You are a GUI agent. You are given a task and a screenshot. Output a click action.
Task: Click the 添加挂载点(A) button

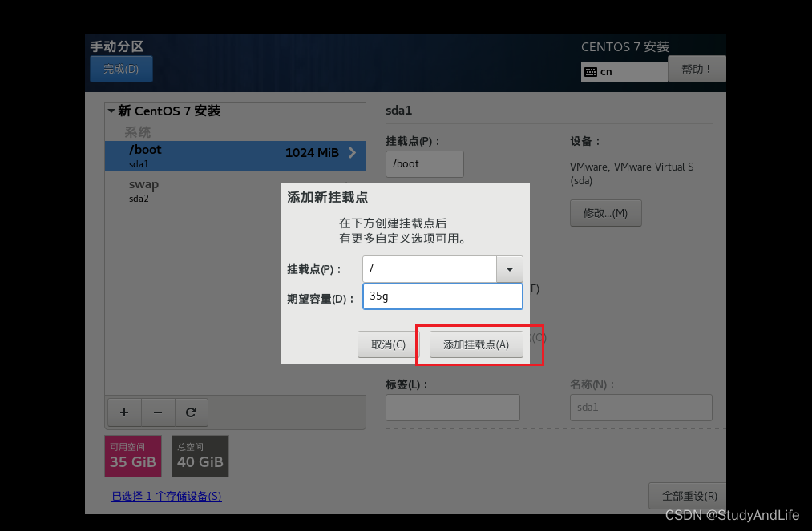pos(476,344)
